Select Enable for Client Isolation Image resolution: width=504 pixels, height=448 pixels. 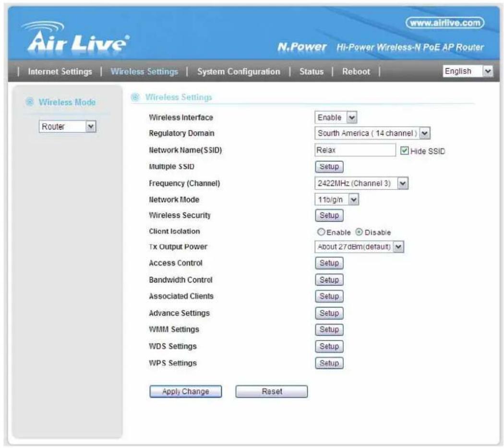pyautogui.click(x=321, y=232)
